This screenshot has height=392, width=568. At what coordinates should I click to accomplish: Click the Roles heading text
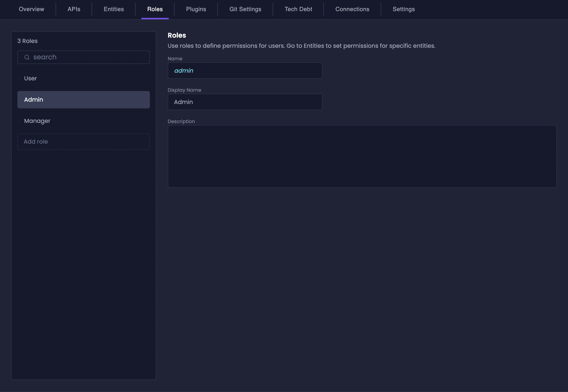[x=177, y=35]
